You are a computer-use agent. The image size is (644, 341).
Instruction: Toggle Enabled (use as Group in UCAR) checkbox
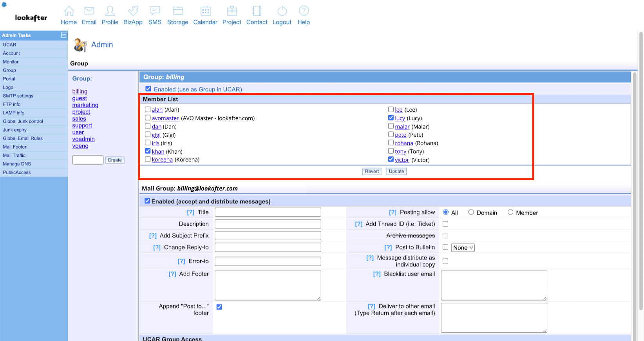(148, 89)
